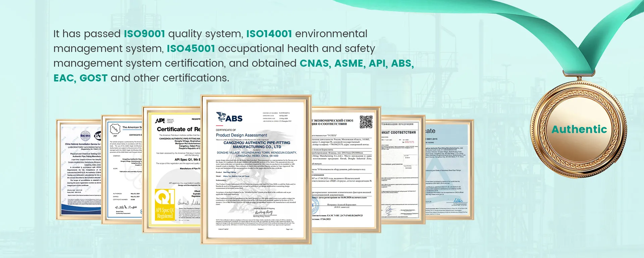644x258 pixels.
Task: Open the GOST conformity certificate
Action: (x=403, y=170)
